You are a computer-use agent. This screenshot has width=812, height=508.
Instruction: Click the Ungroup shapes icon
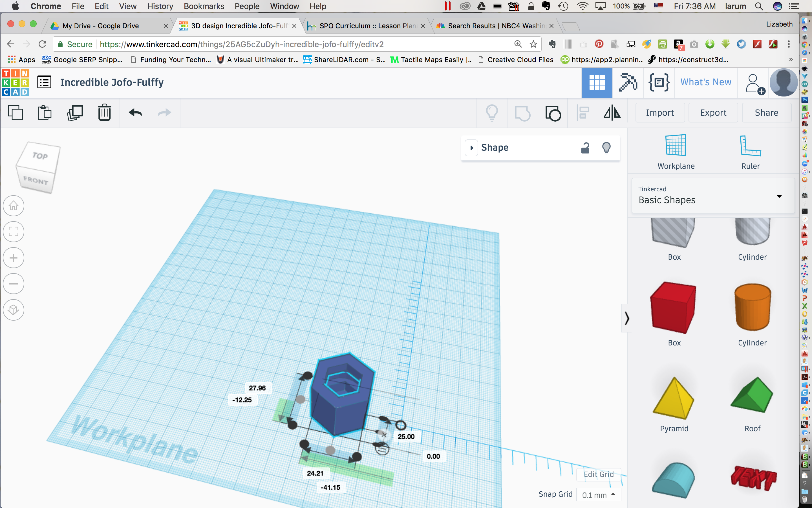tap(553, 113)
